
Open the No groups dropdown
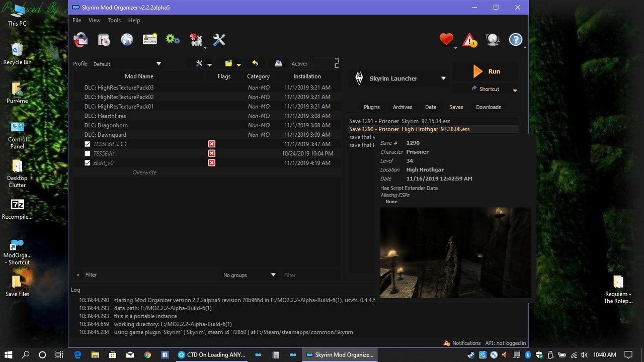249,275
